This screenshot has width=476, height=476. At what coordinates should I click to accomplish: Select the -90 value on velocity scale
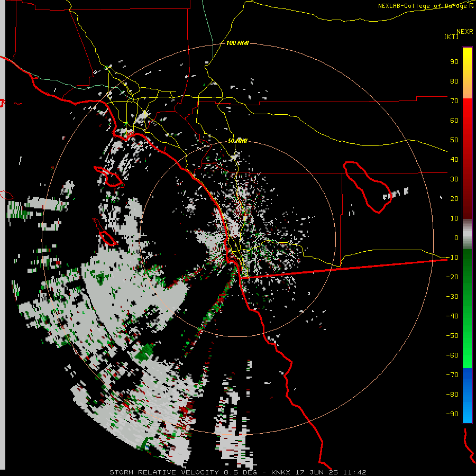[x=452, y=414]
